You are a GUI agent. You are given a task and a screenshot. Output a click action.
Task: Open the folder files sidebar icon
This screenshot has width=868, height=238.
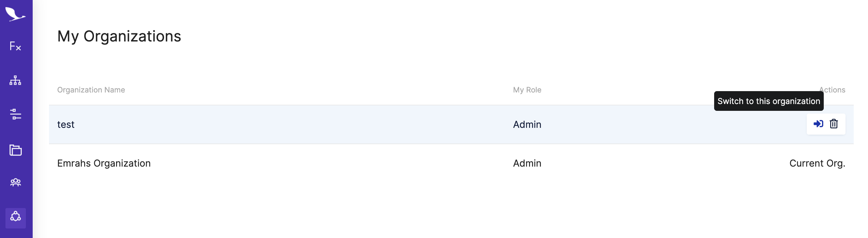pyautogui.click(x=15, y=150)
